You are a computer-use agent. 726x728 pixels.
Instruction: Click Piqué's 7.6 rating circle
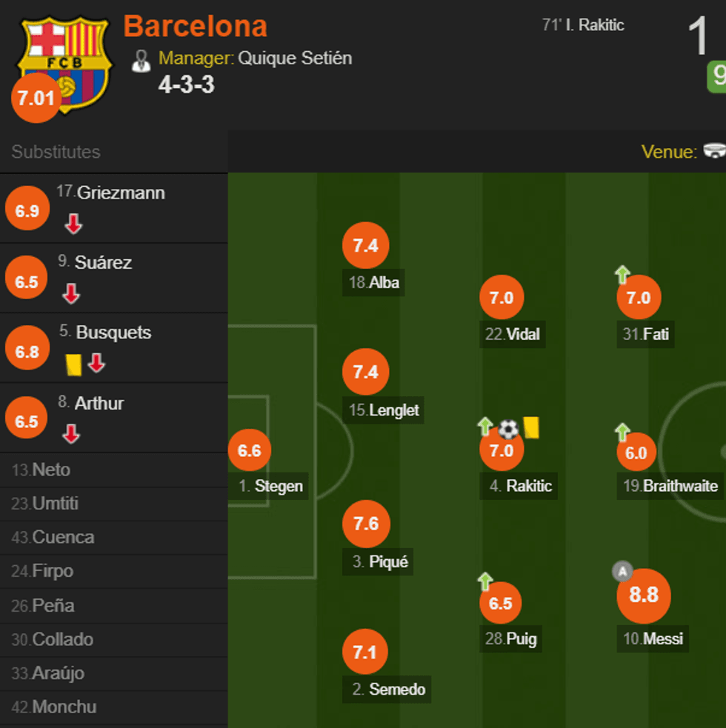(366, 524)
